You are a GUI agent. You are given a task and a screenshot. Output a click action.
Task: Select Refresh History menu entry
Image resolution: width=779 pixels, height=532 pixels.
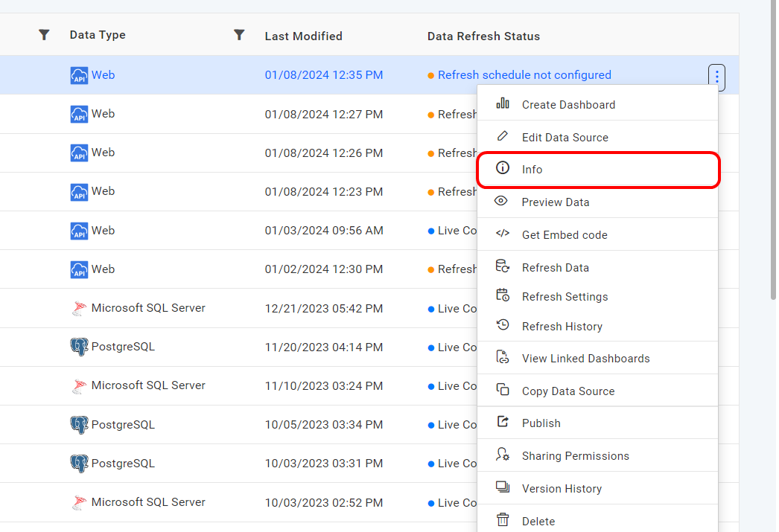[562, 327]
